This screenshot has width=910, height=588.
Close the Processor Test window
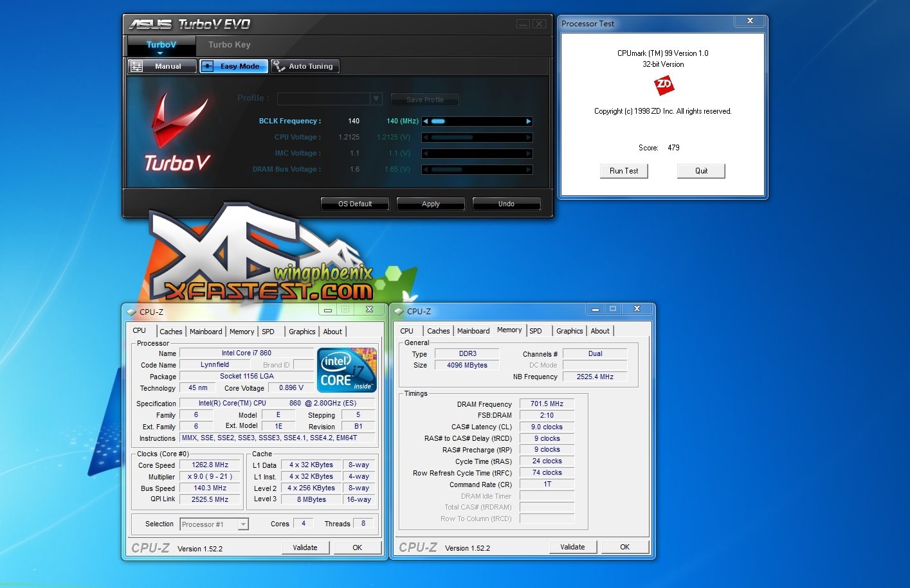750,21
